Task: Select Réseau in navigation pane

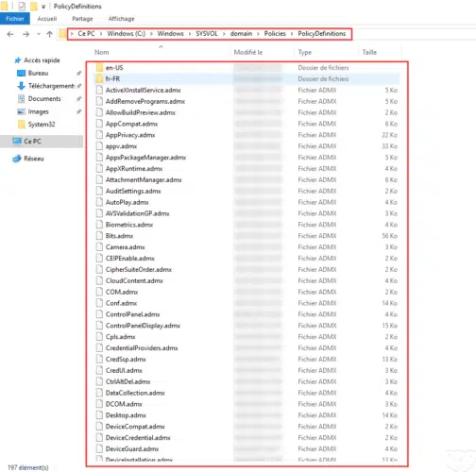Action: coord(34,159)
